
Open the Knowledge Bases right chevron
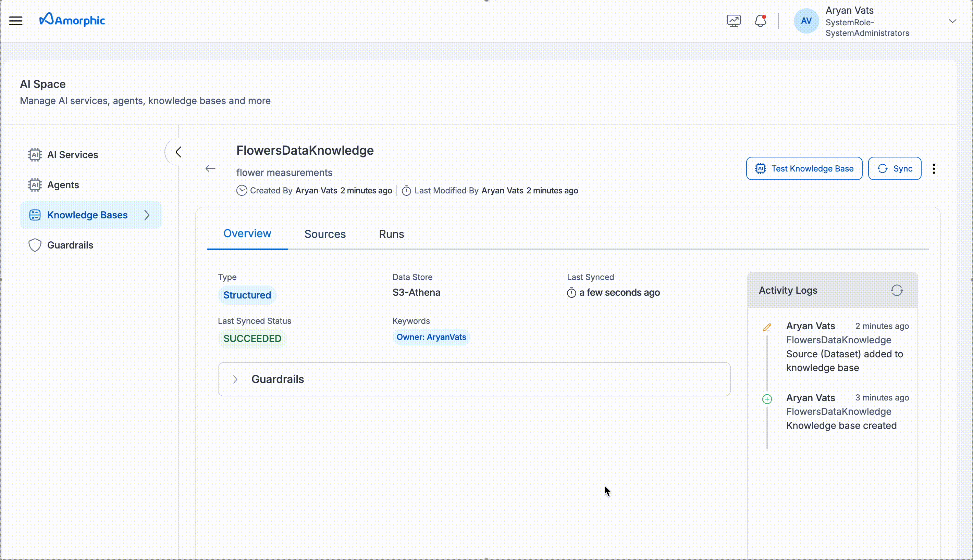point(147,215)
